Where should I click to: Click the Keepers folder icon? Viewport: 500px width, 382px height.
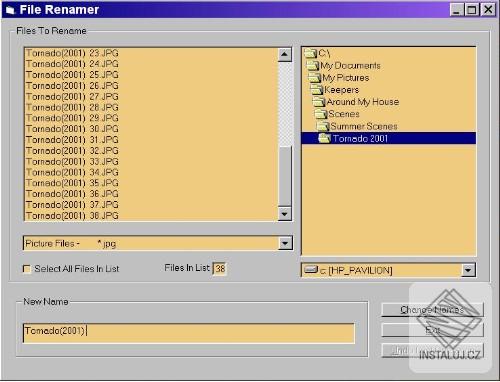pos(317,90)
